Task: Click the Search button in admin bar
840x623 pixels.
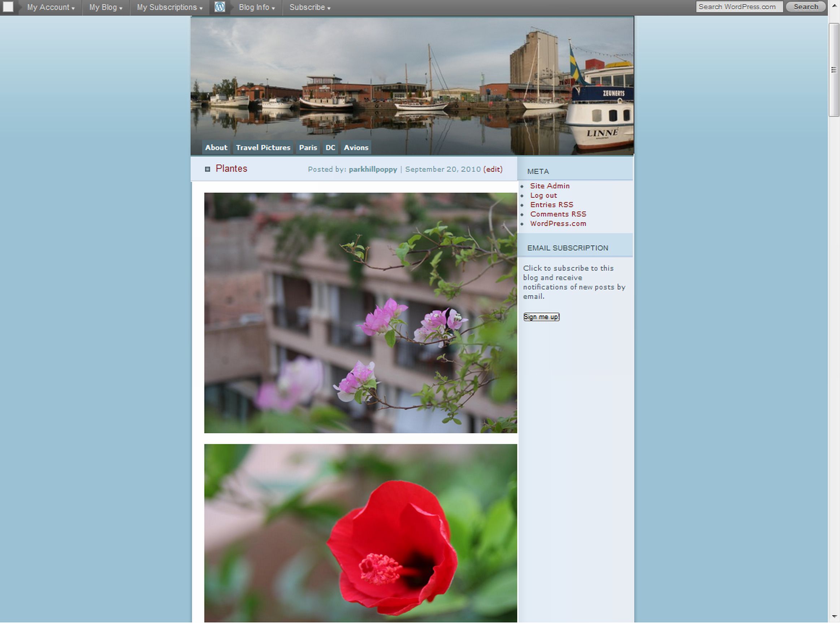Action: pyautogui.click(x=805, y=7)
